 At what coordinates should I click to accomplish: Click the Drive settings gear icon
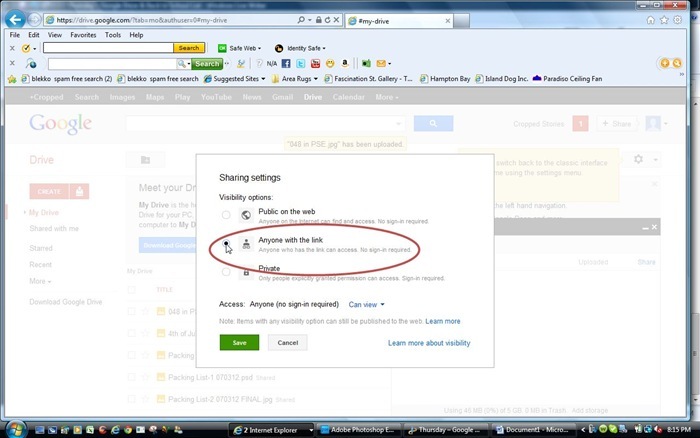638,159
